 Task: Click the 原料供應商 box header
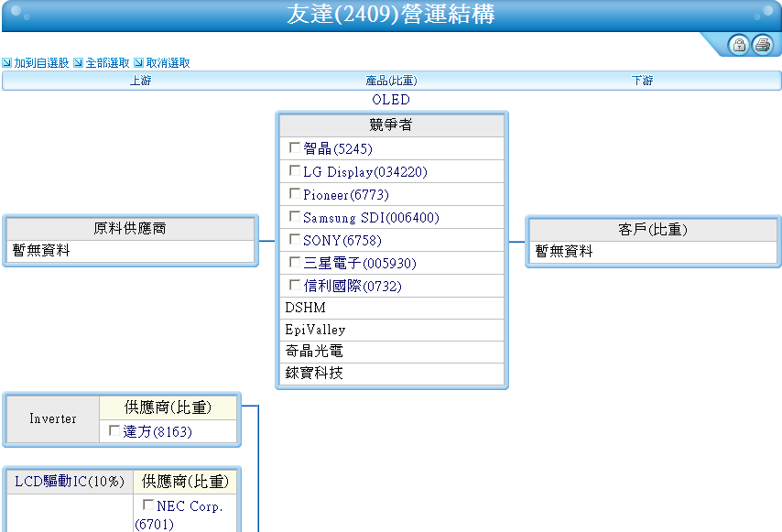pos(130,229)
